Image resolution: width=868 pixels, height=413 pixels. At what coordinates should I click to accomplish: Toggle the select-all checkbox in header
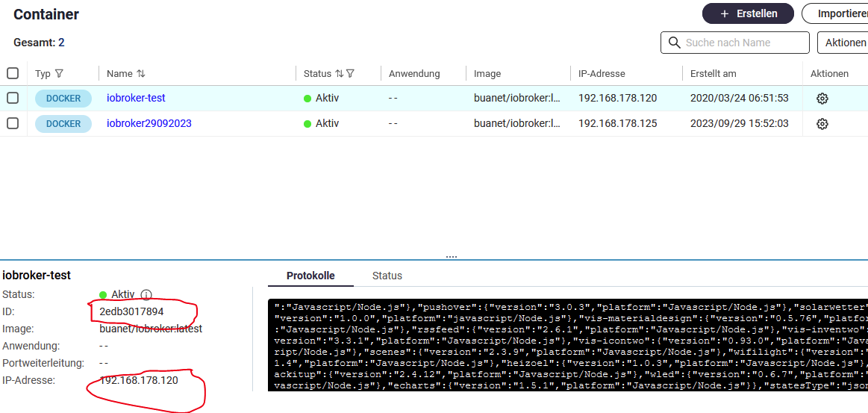click(13, 73)
